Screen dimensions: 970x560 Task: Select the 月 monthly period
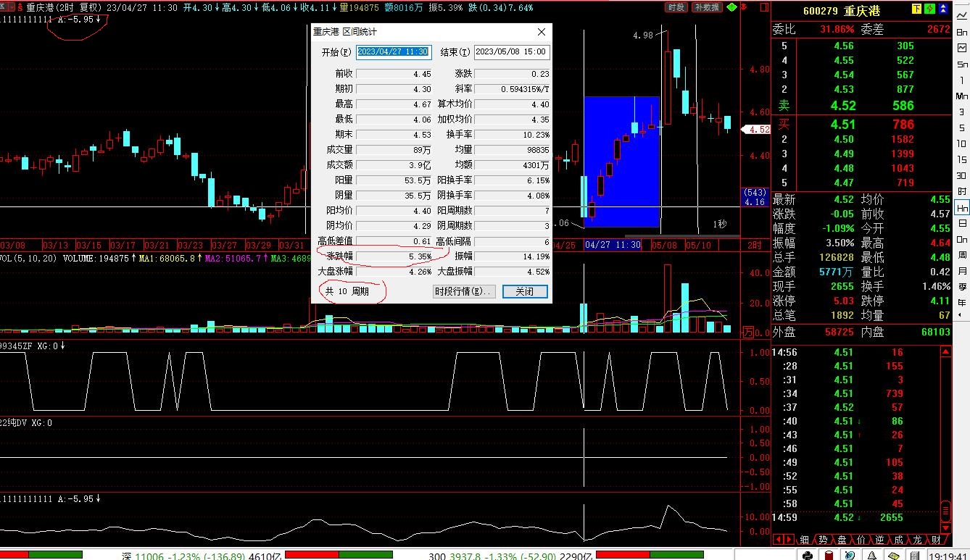click(x=962, y=271)
